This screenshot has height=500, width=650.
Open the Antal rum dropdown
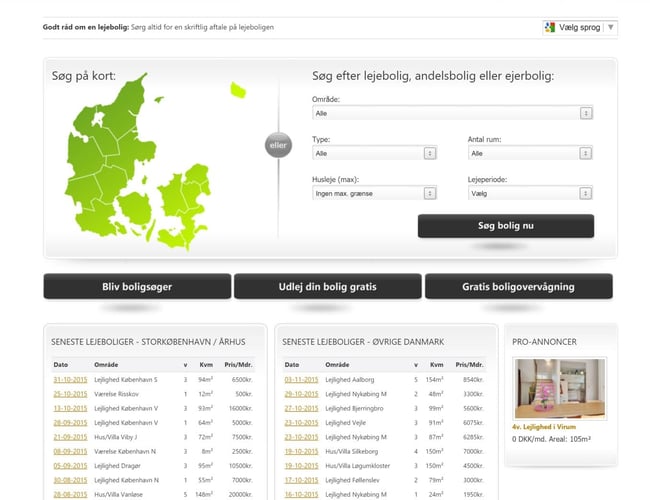coord(529,153)
